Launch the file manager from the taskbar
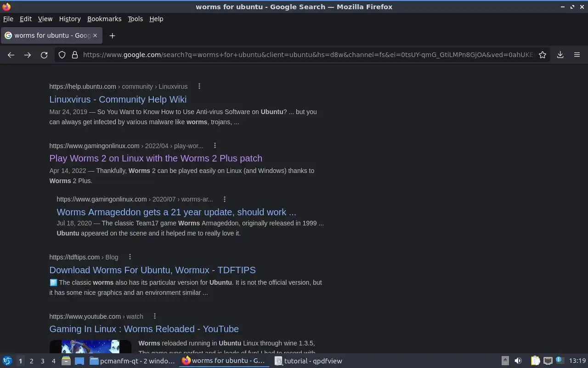The image size is (588, 368). (x=66, y=361)
